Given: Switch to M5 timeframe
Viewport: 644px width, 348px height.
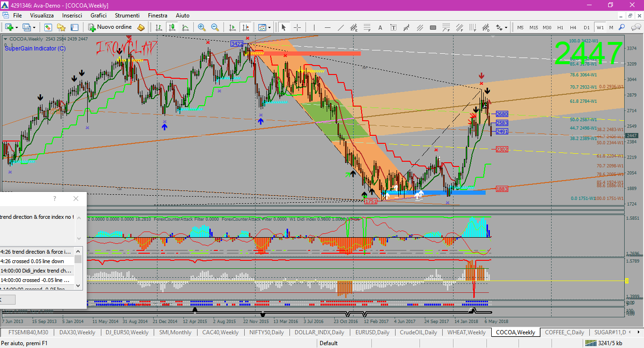Looking at the screenshot, I should (520, 27).
